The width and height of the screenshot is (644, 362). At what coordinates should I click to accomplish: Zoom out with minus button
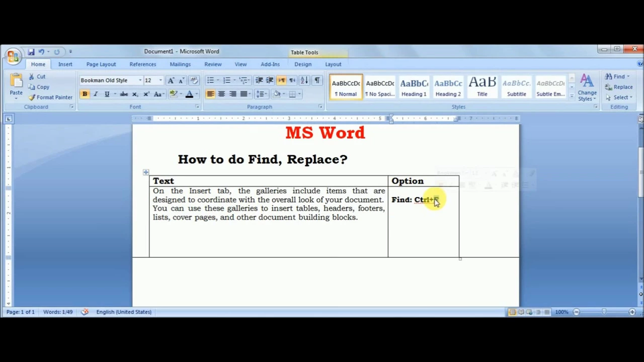click(577, 312)
